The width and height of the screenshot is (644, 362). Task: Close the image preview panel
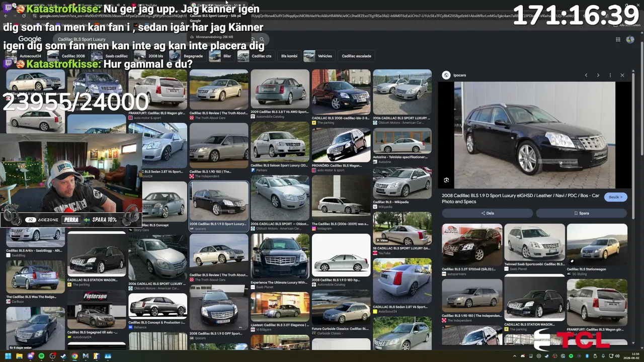(622, 75)
